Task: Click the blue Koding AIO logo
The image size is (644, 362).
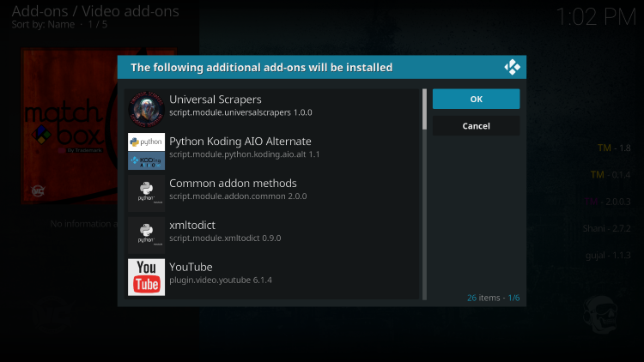Action: [146, 160]
